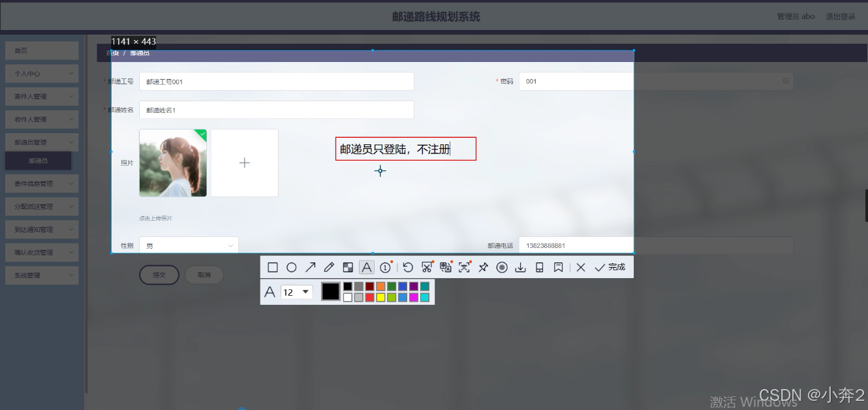Open the 性别 gender dropdown

[x=189, y=245]
